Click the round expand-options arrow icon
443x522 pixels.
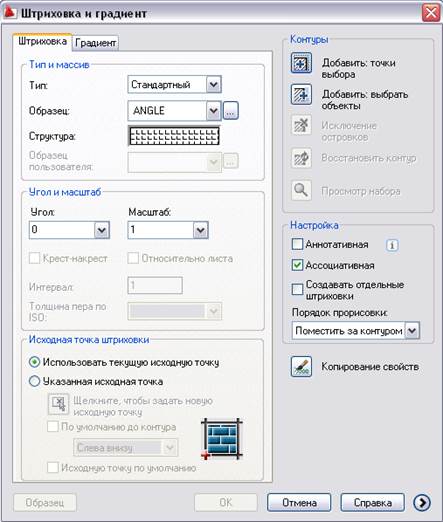[422, 502]
